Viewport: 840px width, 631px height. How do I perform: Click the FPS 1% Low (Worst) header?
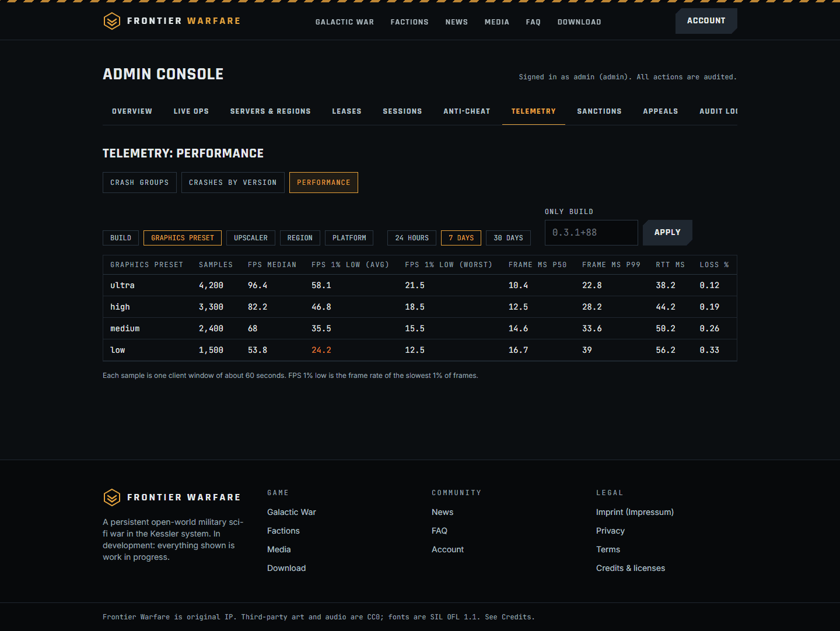(x=449, y=265)
